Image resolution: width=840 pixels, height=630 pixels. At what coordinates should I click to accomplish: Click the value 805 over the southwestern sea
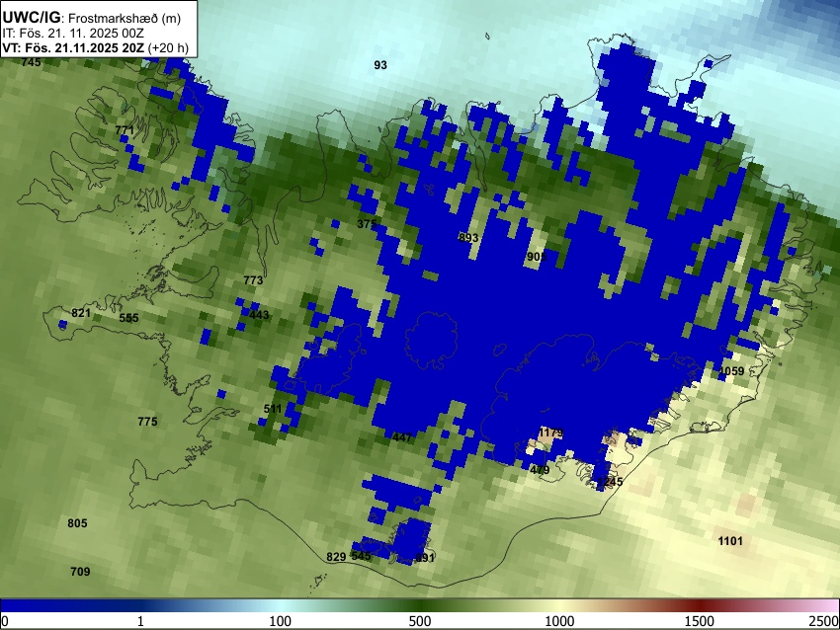click(77, 523)
